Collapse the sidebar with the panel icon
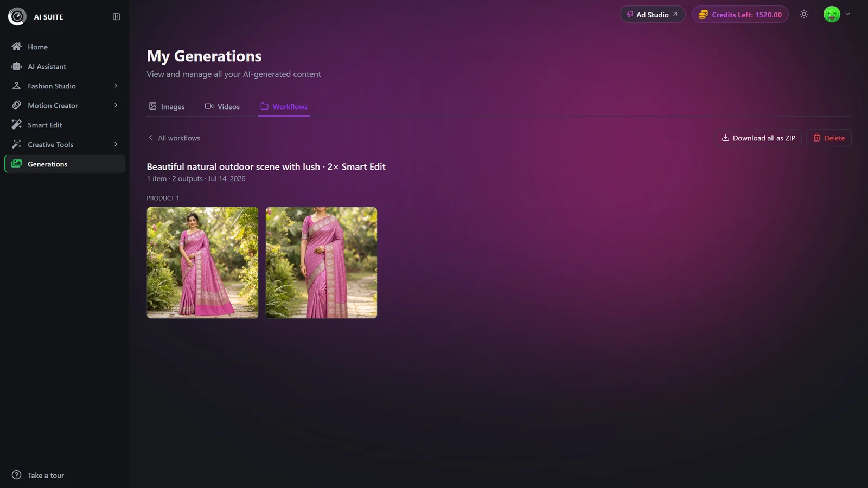Screen dimensions: 868x488 tap(116, 17)
